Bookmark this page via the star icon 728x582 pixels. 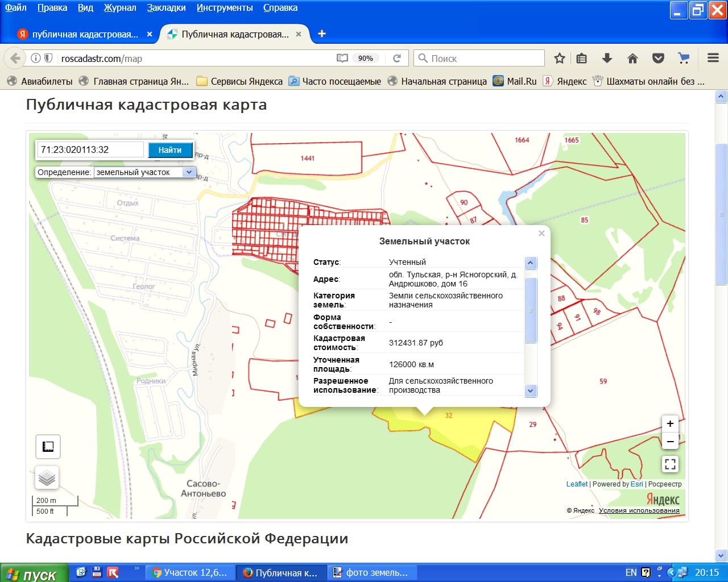pos(559,58)
